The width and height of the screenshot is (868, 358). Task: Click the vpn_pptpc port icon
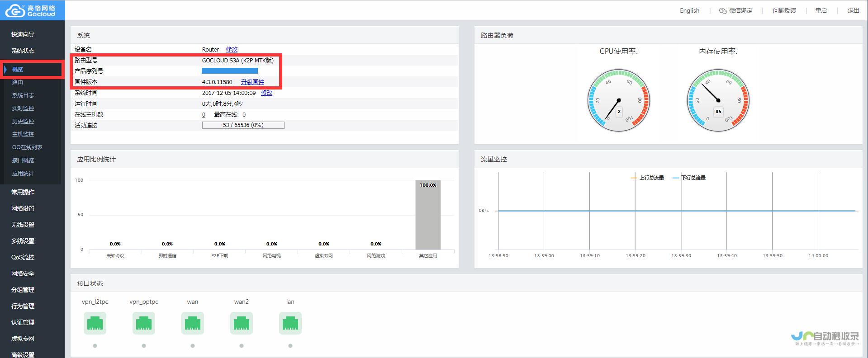click(x=144, y=323)
